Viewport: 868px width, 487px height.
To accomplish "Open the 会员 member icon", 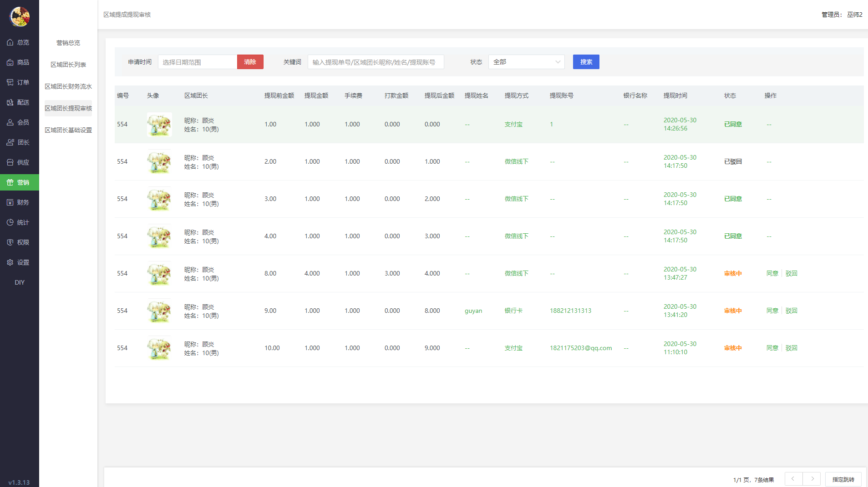I will click(x=10, y=122).
